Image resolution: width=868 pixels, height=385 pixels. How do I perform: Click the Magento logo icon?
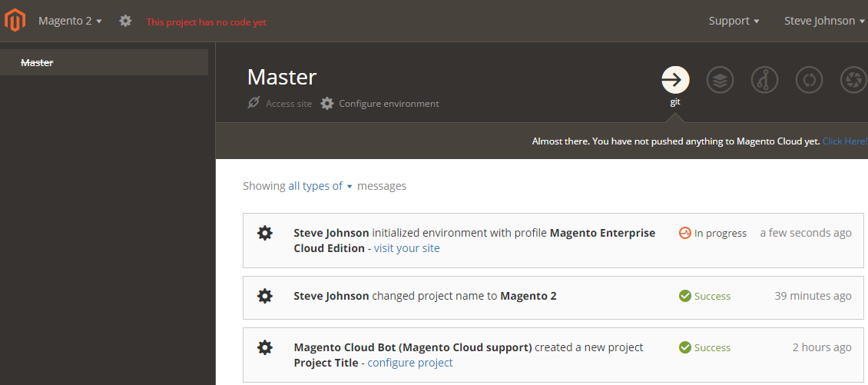(x=15, y=21)
